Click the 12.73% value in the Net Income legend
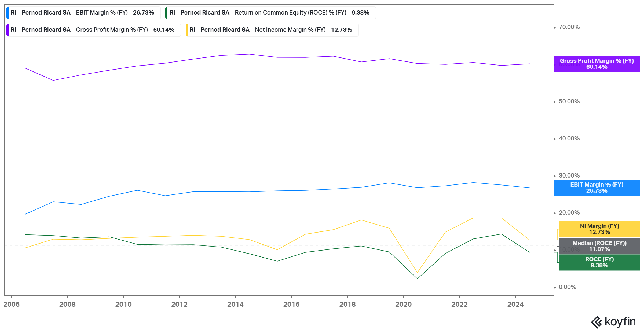644x333 pixels. tap(341, 30)
